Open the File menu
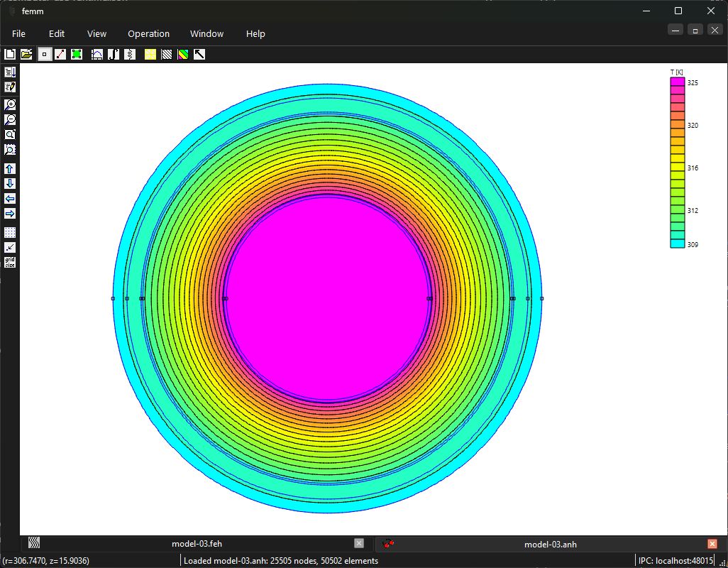Image resolution: width=728 pixels, height=568 pixels. pyautogui.click(x=18, y=33)
